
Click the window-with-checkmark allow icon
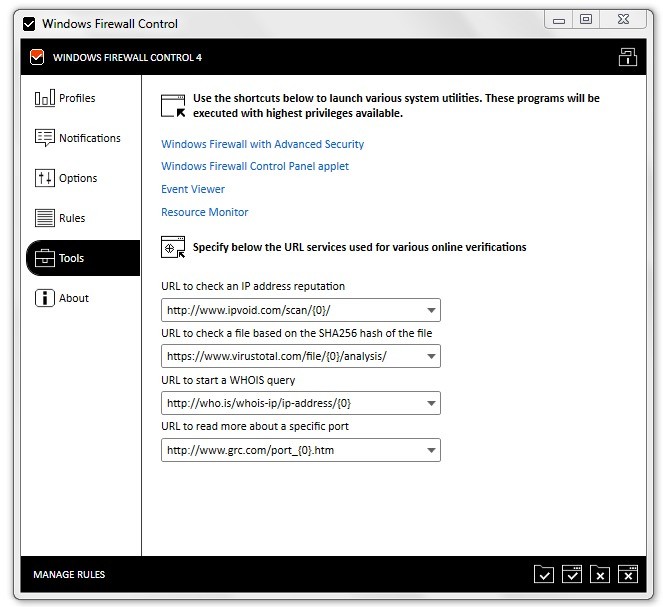[x=572, y=574]
